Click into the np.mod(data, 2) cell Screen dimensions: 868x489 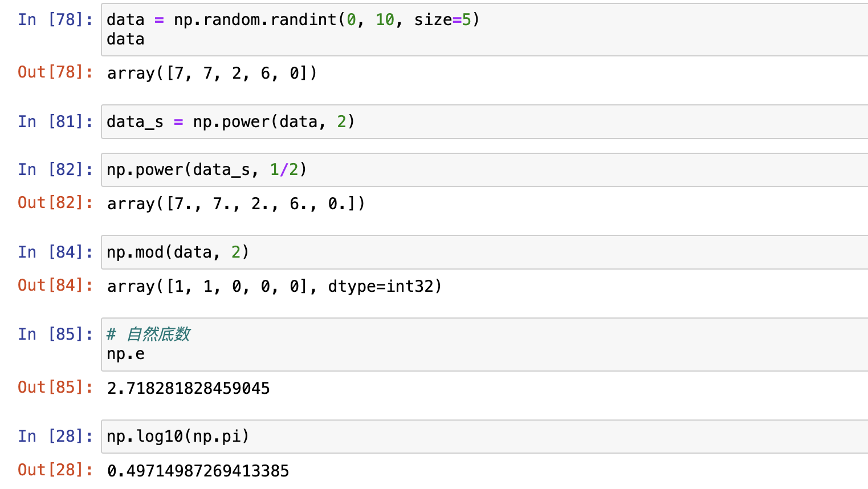tap(484, 252)
